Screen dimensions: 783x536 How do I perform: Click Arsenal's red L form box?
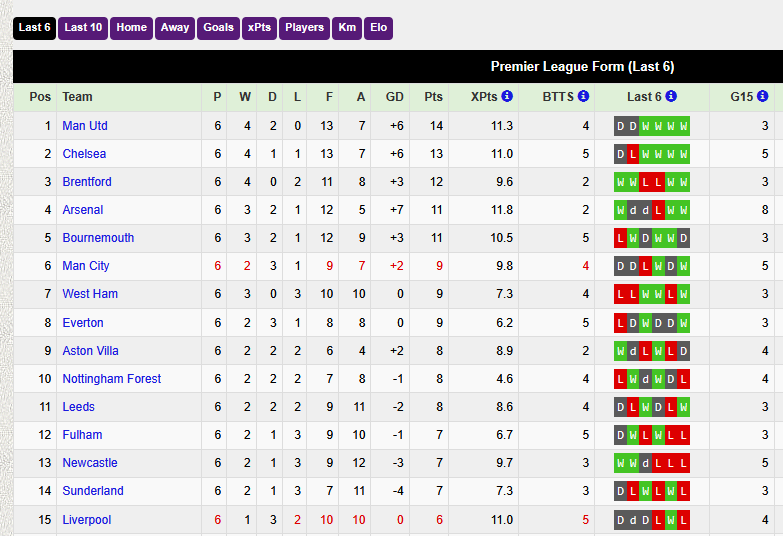(658, 210)
